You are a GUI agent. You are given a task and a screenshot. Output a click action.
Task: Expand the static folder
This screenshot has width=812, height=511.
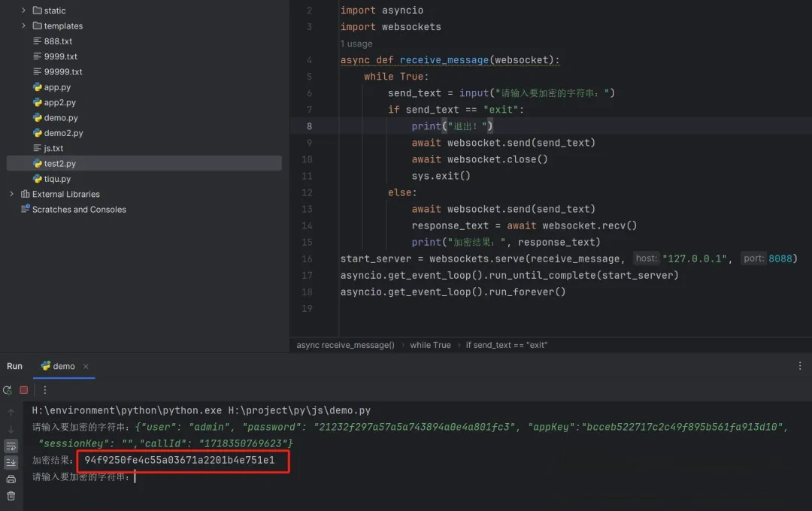click(23, 11)
